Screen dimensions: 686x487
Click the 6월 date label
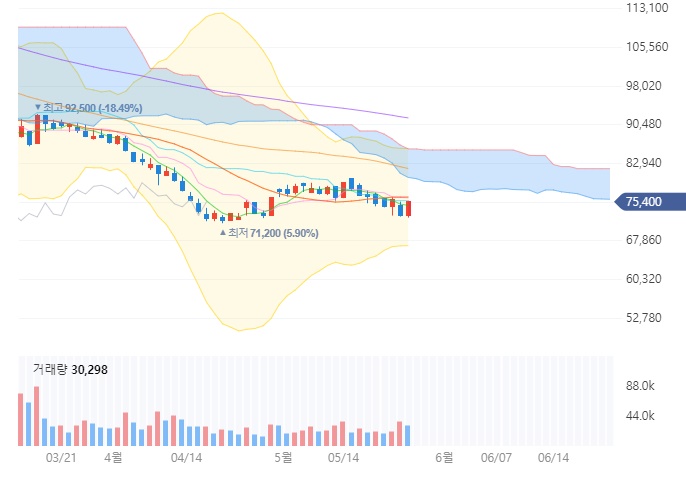(444, 458)
